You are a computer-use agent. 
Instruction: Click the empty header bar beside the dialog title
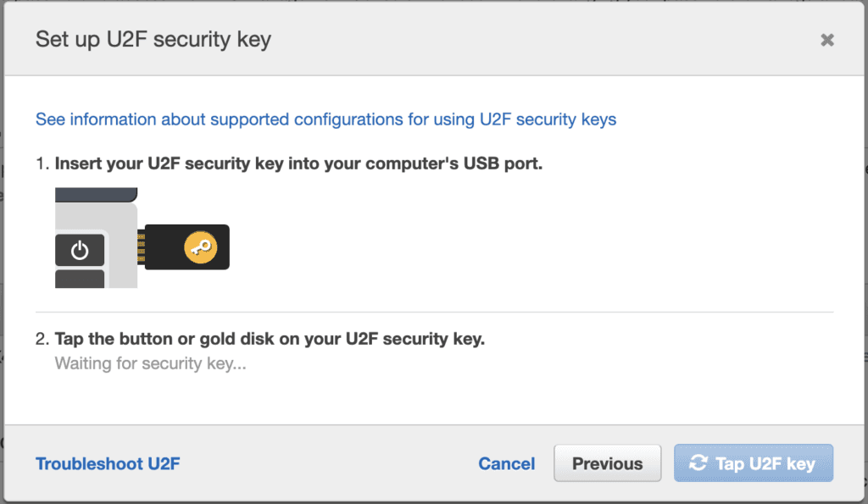542,40
